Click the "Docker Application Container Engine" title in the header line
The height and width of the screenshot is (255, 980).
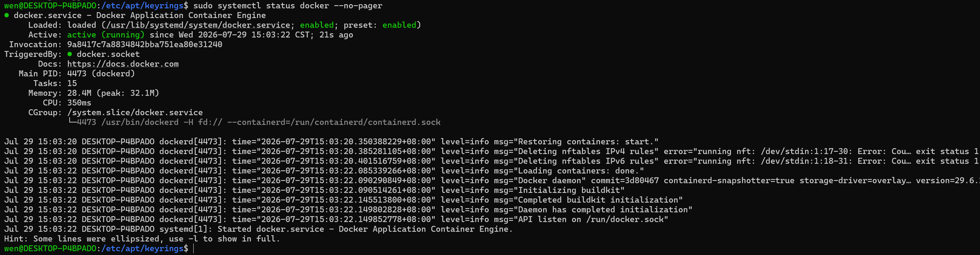pos(181,15)
